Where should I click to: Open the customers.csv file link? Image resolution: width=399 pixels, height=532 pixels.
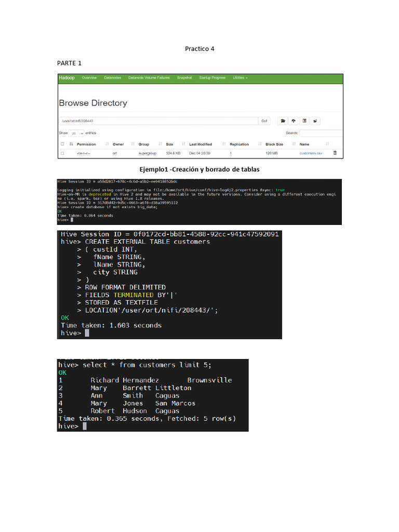[311, 153]
